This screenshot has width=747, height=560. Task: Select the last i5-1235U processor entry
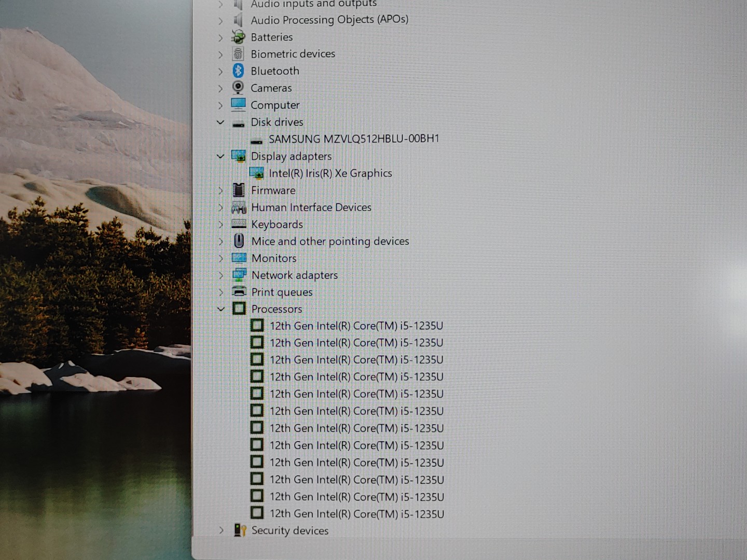coord(356,514)
